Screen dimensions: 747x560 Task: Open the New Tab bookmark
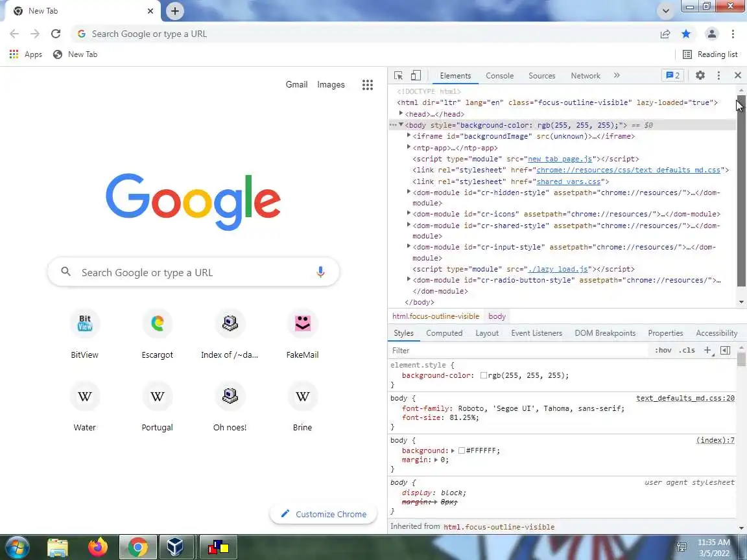pyautogui.click(x=75, y=54)
